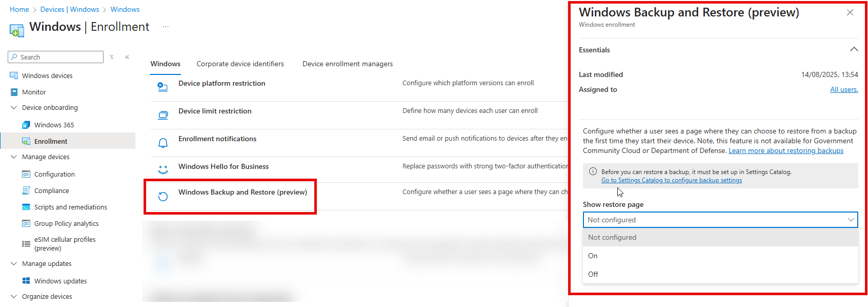Viewport: 868px width, 307px height.
Task: Open Enrollment notifications setting
Action: (217, 139)
